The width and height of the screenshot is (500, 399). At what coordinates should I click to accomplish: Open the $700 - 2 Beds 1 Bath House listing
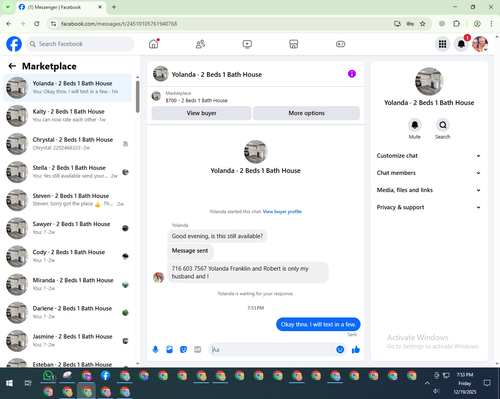coord(196,100)
